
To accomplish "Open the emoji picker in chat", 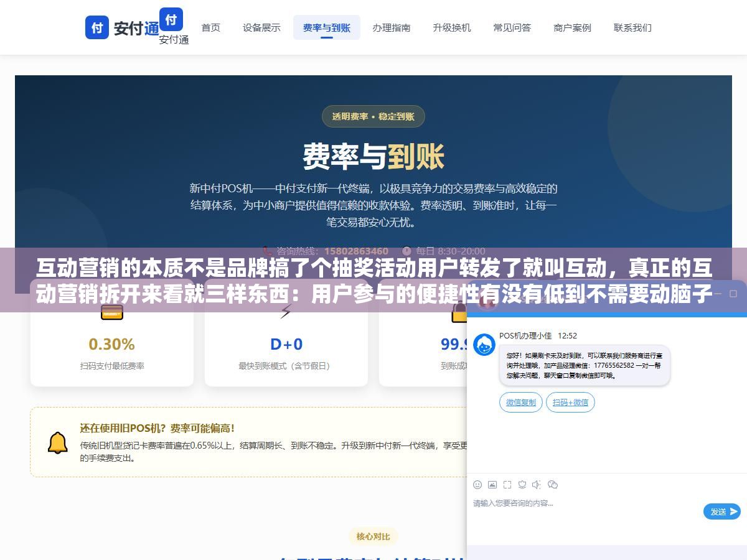I will point(477,485).
